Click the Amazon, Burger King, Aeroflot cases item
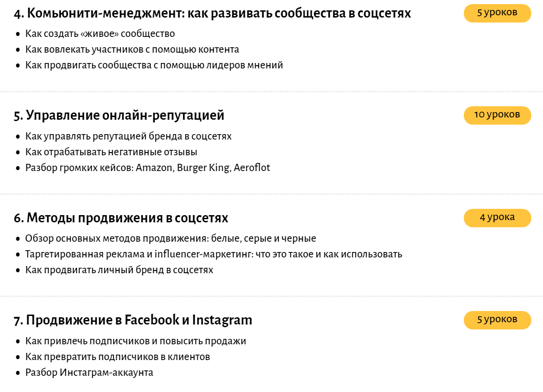Image resolution: width=543 pixels, height=392 pixels. (x=148, y=168)
